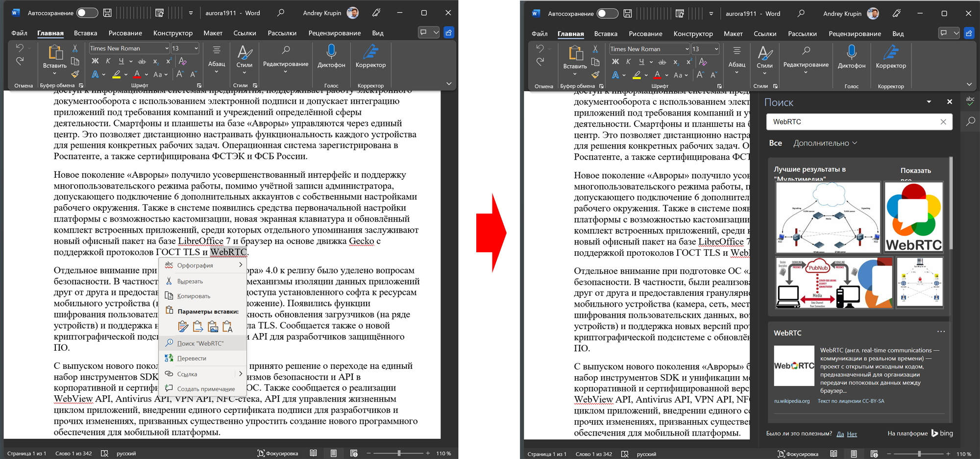Click the Cut scissors icon in left window ribbon
Image resolution: width=980 pixels, height=459 pixels.
(75, 48)
